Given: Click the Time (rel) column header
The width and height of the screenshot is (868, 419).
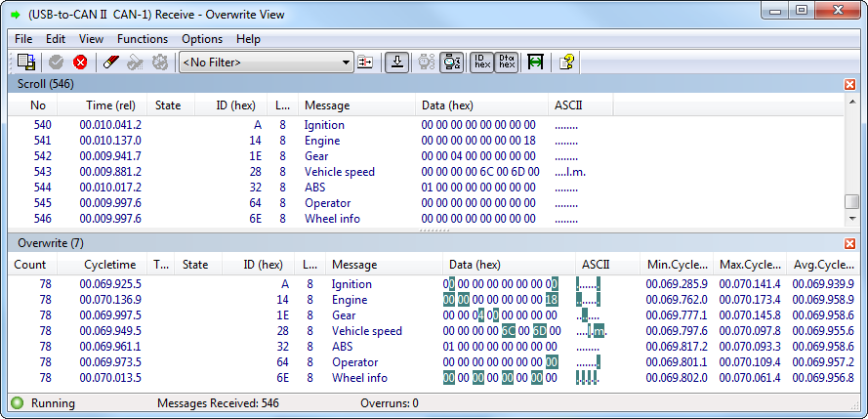Looking at the screenshot, I should coord(103,105).
